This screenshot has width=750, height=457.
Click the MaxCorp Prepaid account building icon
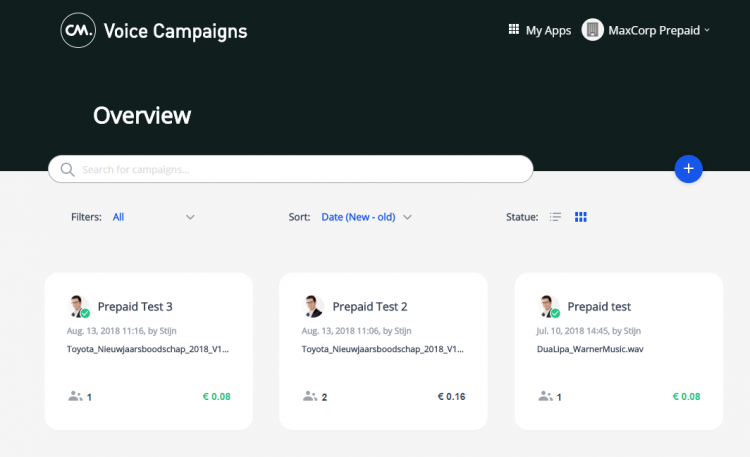coord(592,30)
